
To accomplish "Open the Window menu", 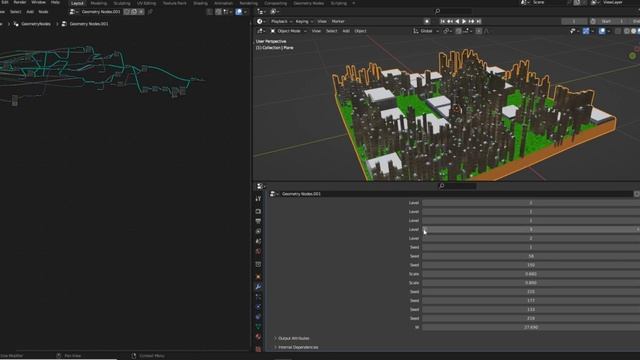I will click(38, 2).
